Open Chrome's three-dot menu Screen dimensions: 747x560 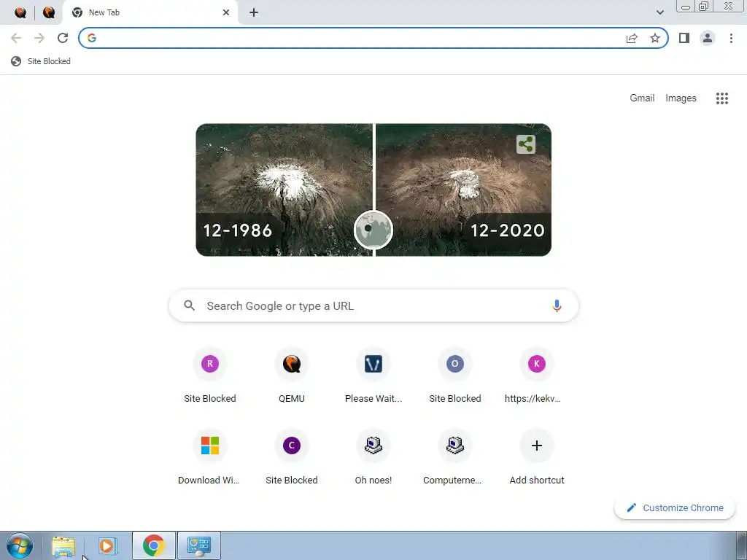click(x=731, y=38)
